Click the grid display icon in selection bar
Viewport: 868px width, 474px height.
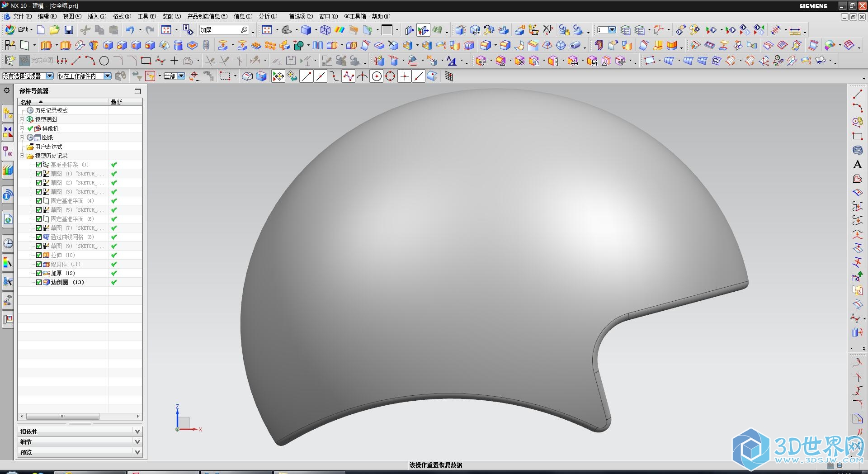[x=448, y=76]
